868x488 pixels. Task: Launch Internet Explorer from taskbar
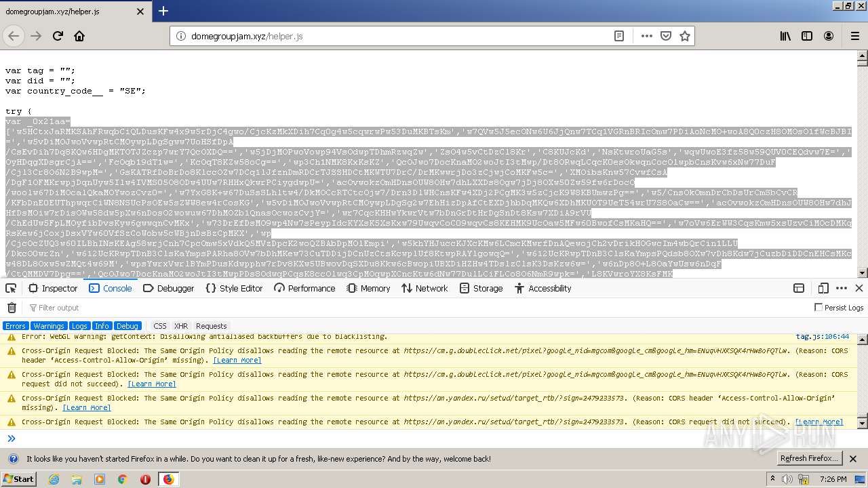click(x=54, y=479)
